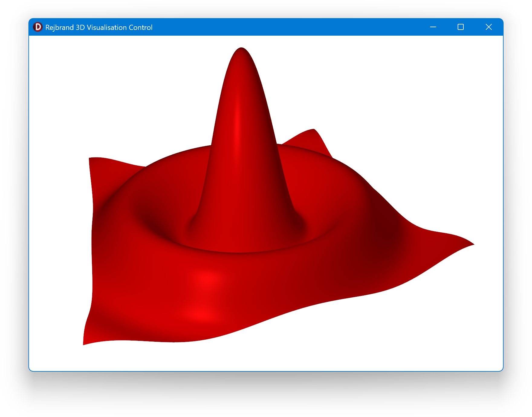Click the upper bright highlight spot on front slope
The height and width of the screenshot is (417, 532).
tap(207, 277)
